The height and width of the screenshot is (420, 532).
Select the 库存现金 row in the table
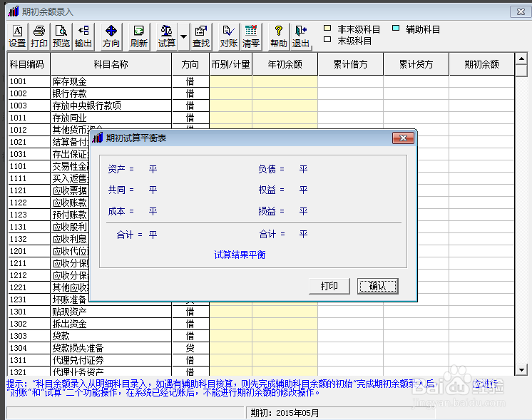point(111,82)
